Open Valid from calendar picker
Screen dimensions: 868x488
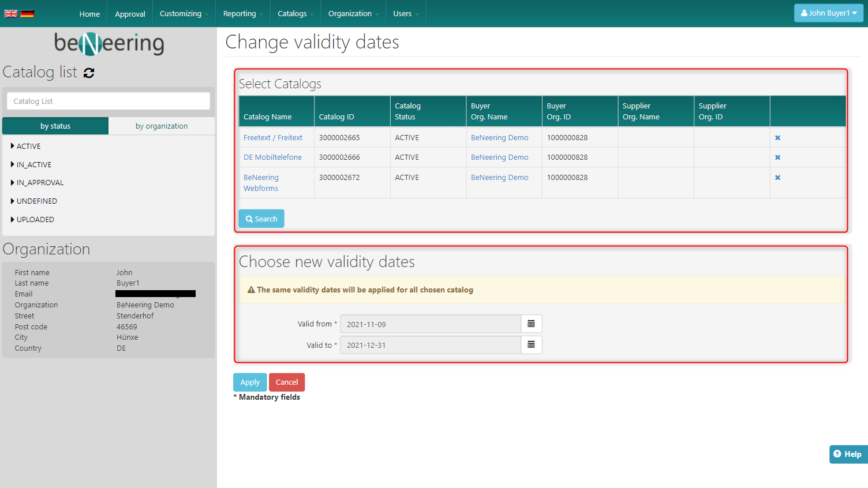[x=531, y=324]
